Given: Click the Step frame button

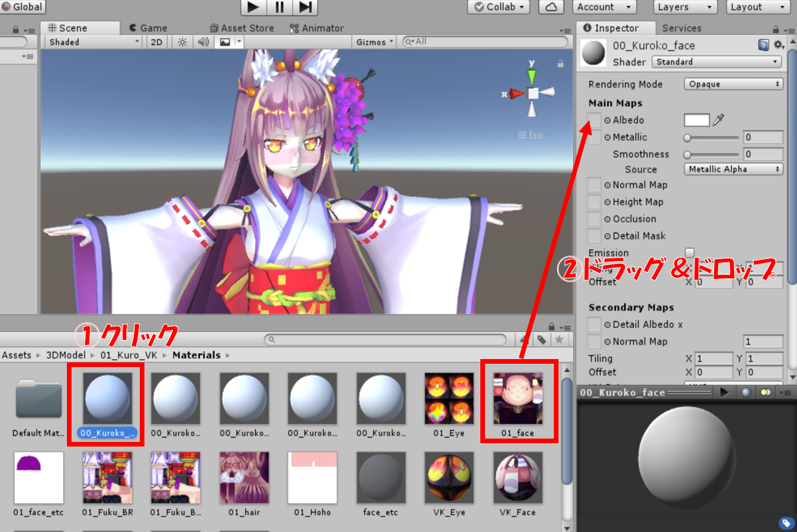Looking at the screenshot, I should (x=305, y=7).
